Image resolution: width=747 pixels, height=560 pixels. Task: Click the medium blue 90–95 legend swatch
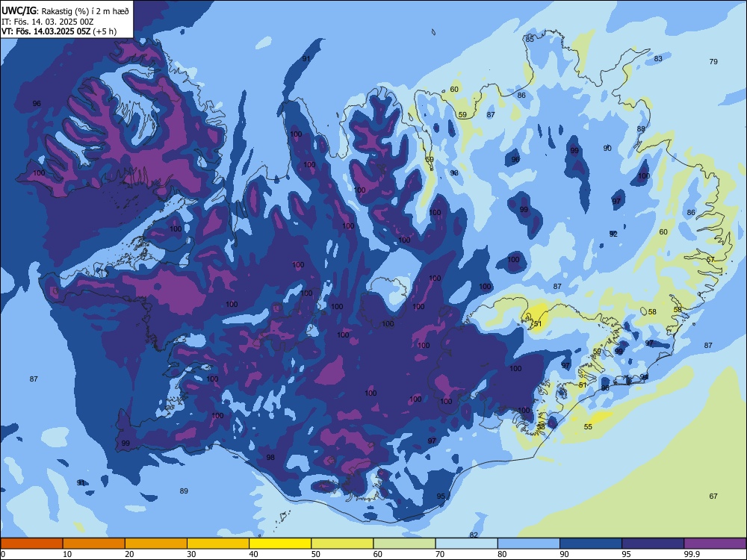(x=591, y=544)
